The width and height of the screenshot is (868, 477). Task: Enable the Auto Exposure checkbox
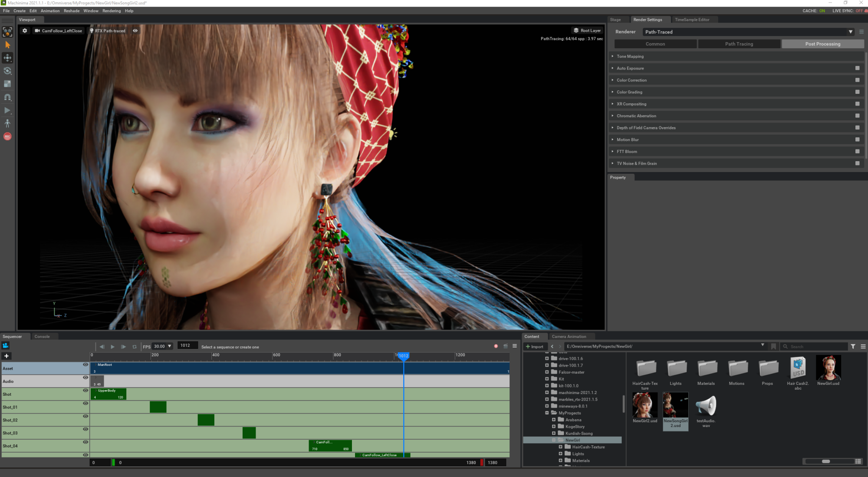click(x=857, y=68)
